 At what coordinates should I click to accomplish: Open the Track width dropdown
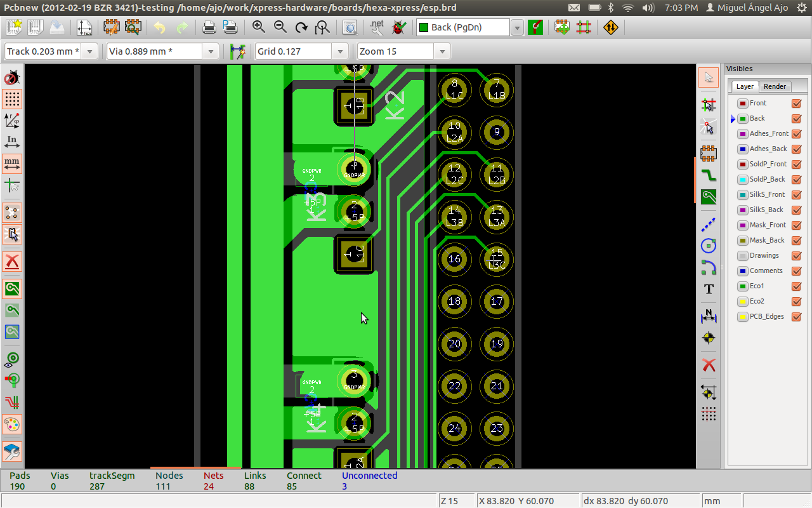(89, 51)
